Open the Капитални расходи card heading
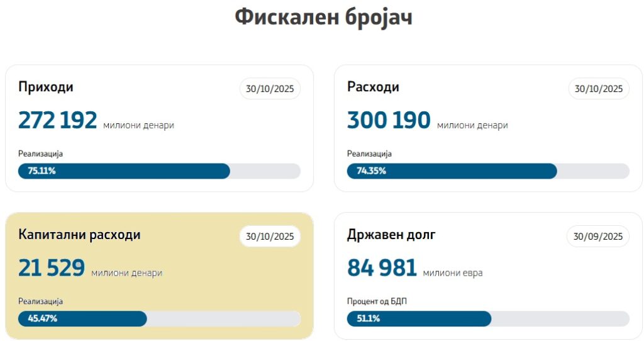This screenshot has height=341, width=644. coord(79,235)
